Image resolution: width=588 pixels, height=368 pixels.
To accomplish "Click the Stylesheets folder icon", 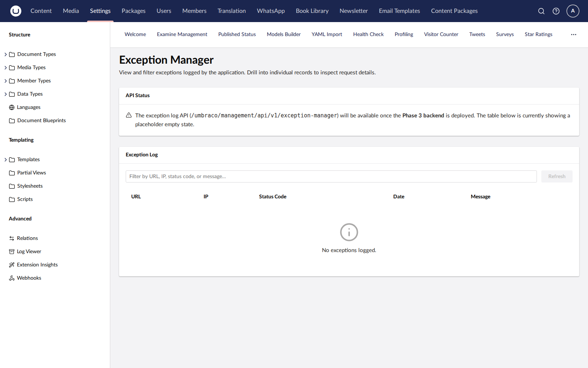I will [12, 186].
